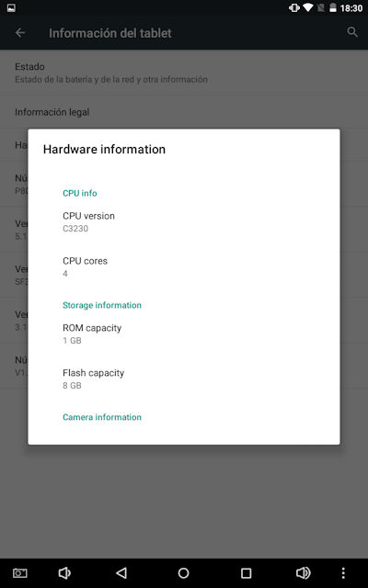Viewport: 368px width, 588px height.
Task: Tap the 18:30 clock in status bar
Action: coord(351,8)
